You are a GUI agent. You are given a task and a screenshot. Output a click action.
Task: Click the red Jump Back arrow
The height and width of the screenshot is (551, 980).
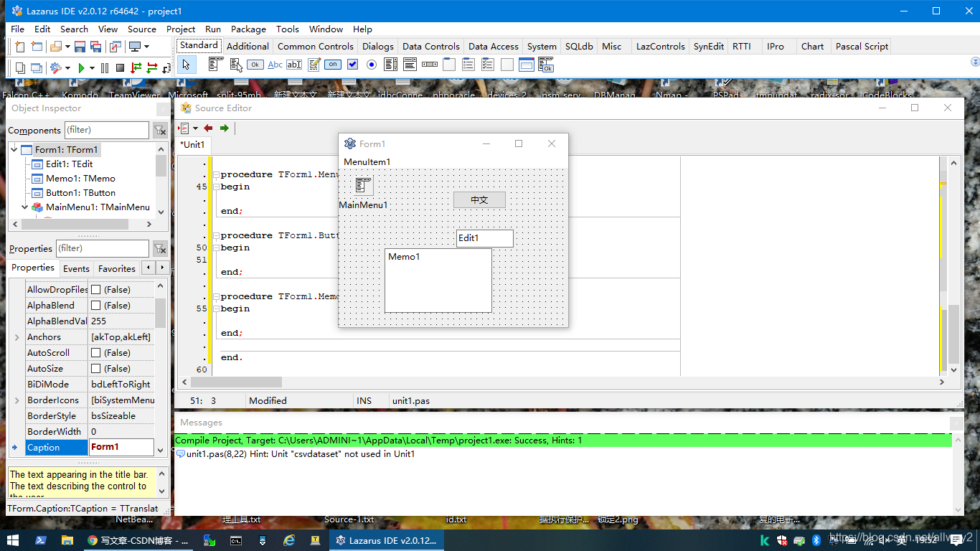pos(208,128)
